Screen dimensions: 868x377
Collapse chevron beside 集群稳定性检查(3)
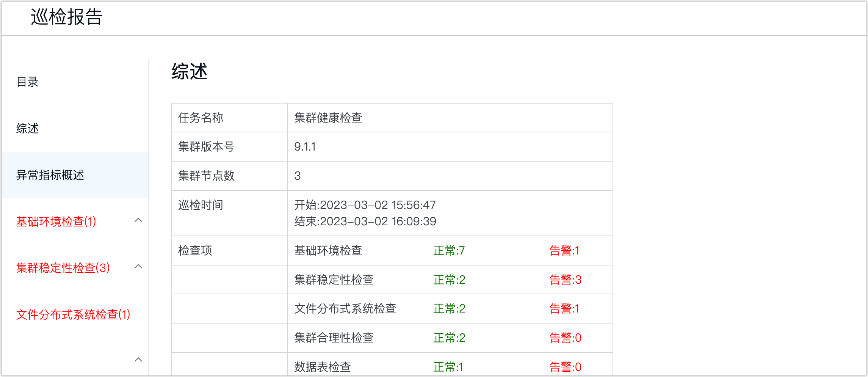138,267
